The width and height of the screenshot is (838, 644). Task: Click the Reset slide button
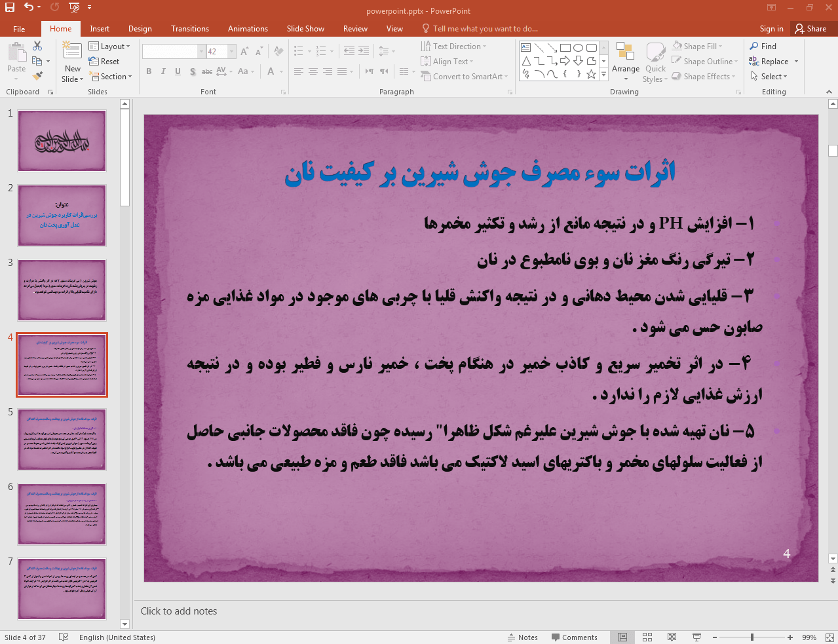pos(104,62)
